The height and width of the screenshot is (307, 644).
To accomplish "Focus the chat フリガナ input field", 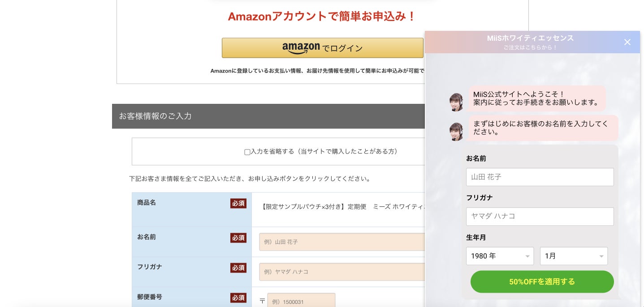I will click(x=540, y=216).
